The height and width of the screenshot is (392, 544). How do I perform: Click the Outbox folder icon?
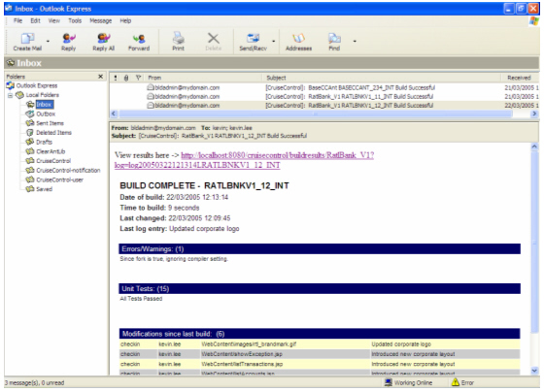point(30,114)
